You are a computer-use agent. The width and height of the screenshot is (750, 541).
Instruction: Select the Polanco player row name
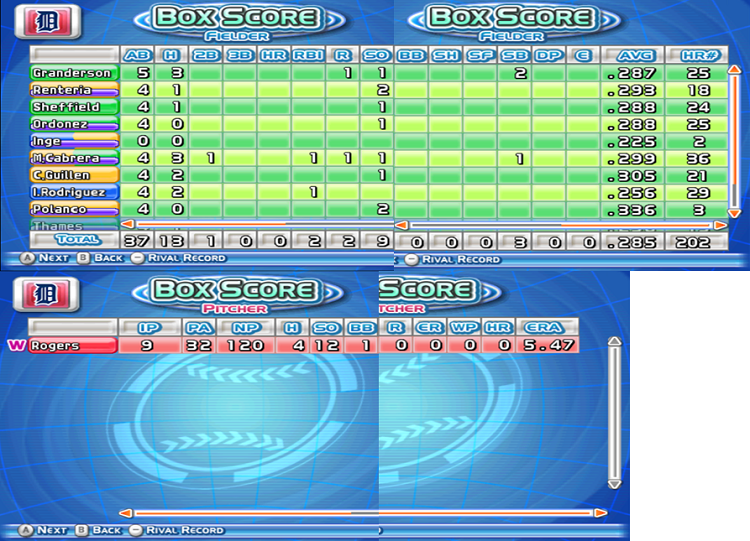tap(74, 209)
